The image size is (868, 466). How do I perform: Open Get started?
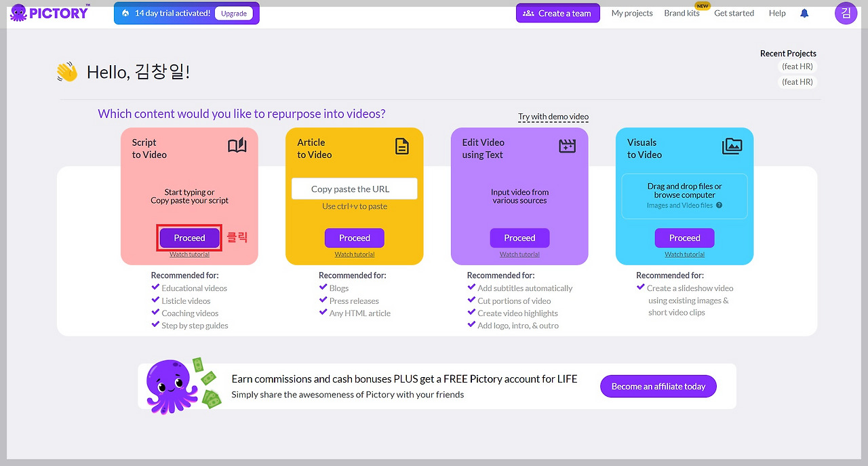(x=734, y=13)
